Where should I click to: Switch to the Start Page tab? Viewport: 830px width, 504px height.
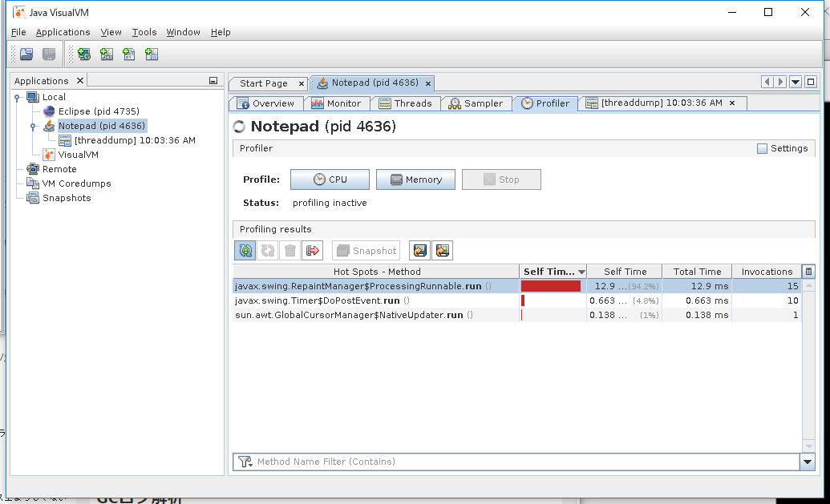click(x=264, y=83)
